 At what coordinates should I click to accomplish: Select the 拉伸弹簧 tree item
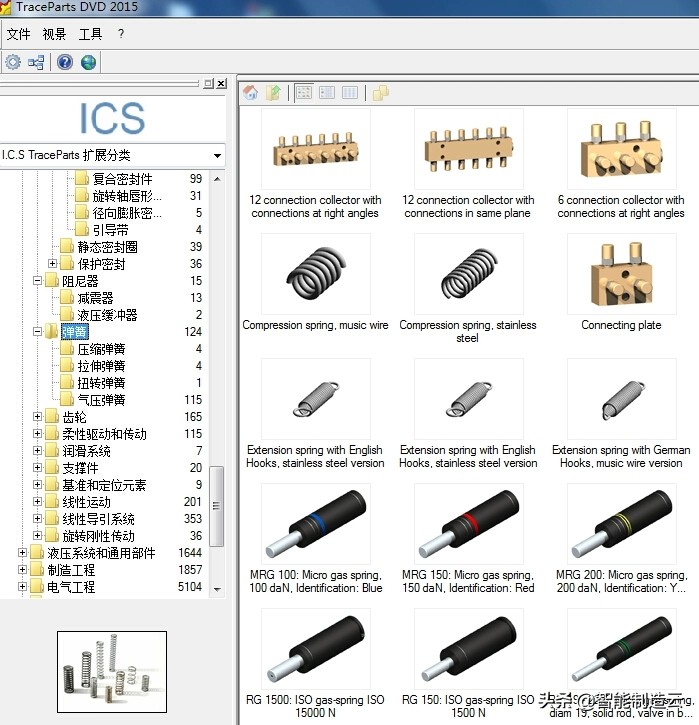[x=101, y=366]
